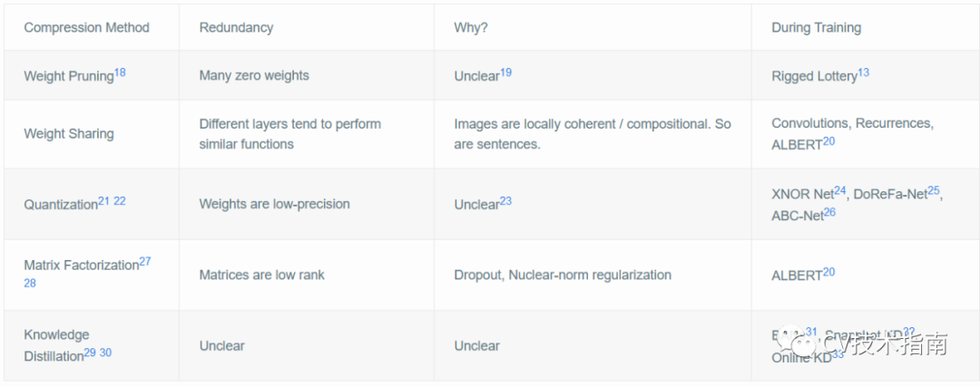Follow footnote 24 after XNOR Net

point(840,191)
